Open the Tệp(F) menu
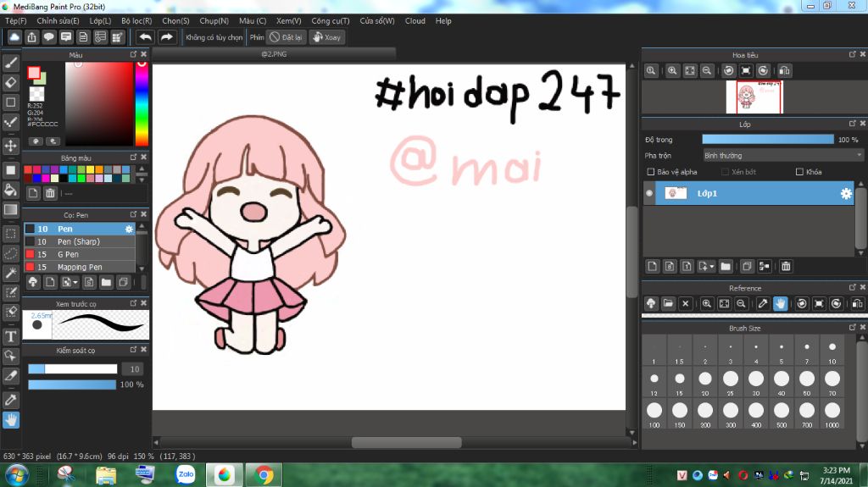The height and width of the screenshot is (487, 868). tap(15, 20)
